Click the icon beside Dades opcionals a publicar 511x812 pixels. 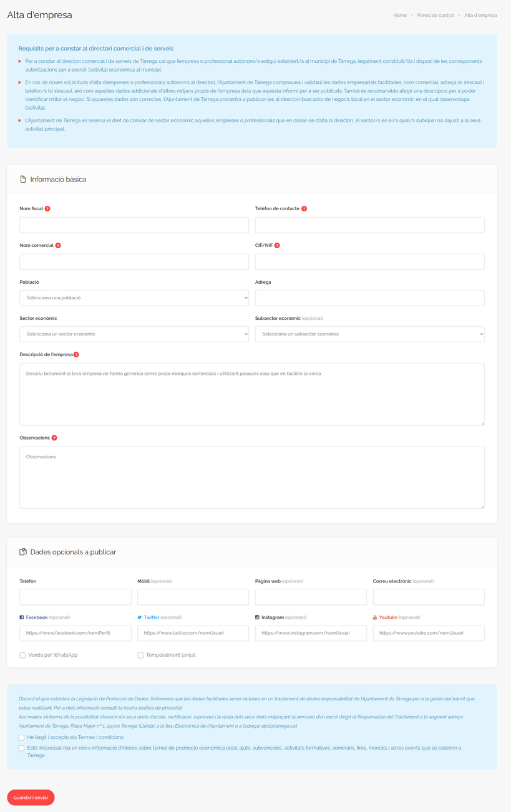[x=23, y=552]
